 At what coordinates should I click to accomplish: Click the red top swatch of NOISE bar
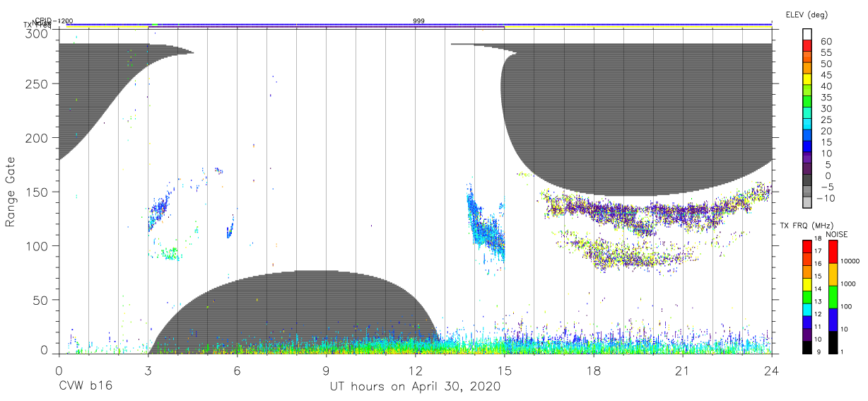[x=834, y=252]
